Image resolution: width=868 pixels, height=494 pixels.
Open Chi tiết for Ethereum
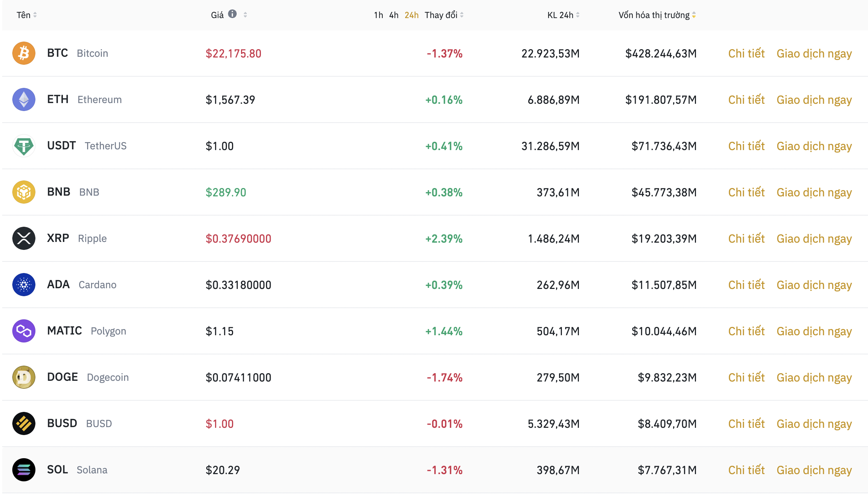746,100
